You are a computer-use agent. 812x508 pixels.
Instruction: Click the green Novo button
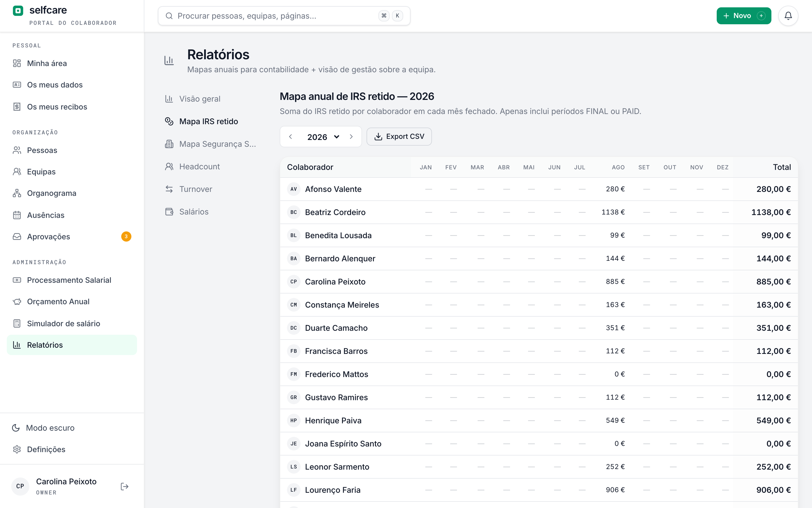coord(743,16)
